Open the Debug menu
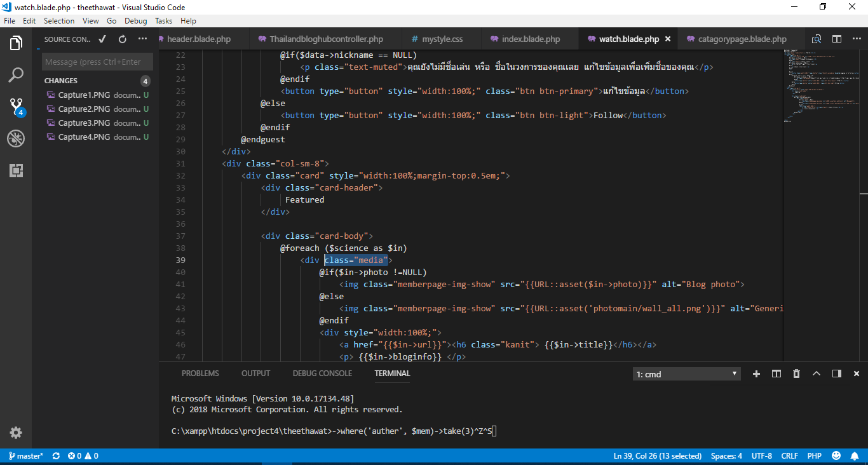868x465 pixels. (x=136, y=21)
